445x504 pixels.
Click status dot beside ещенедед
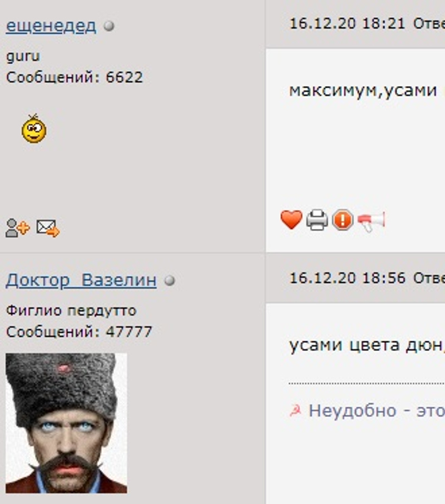click(x=109, y=26)
